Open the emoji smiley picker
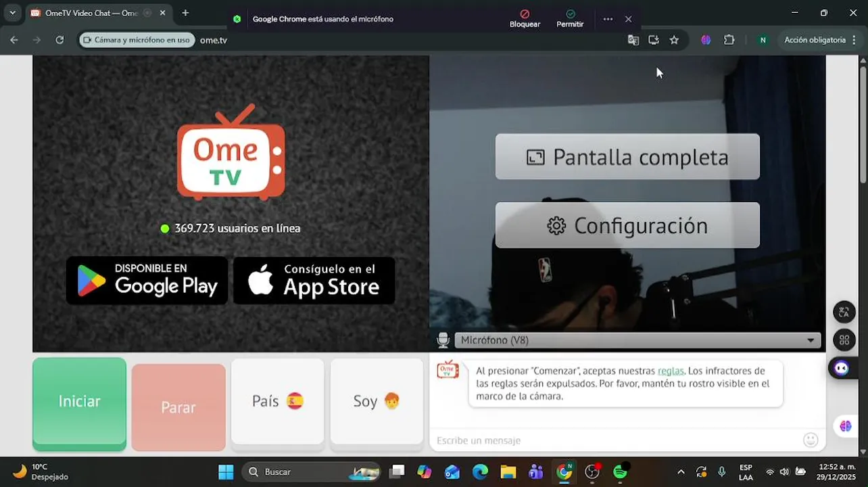868x487 pixels. coord(811,440)
